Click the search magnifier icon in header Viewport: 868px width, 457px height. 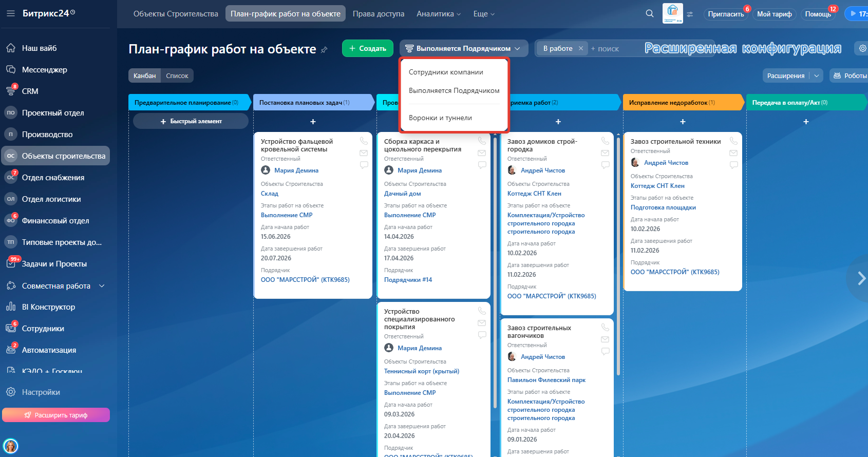coord(650,13)
